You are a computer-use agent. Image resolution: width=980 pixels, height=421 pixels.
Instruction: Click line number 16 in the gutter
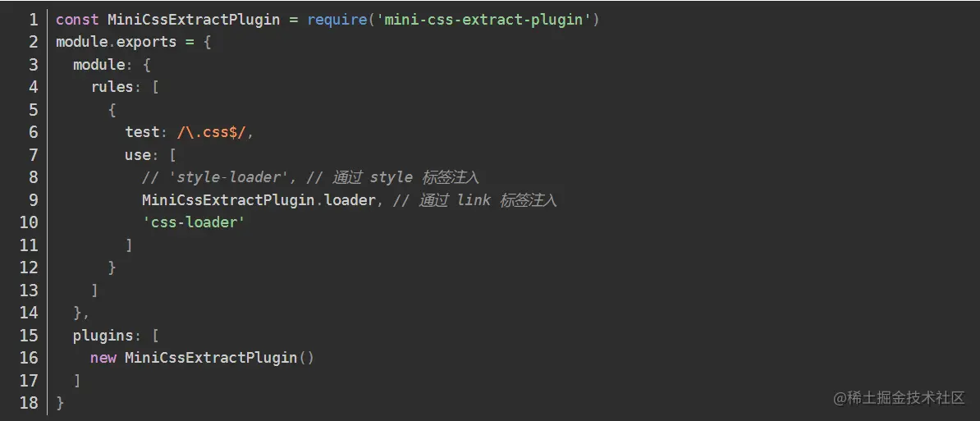click(30, 358)
